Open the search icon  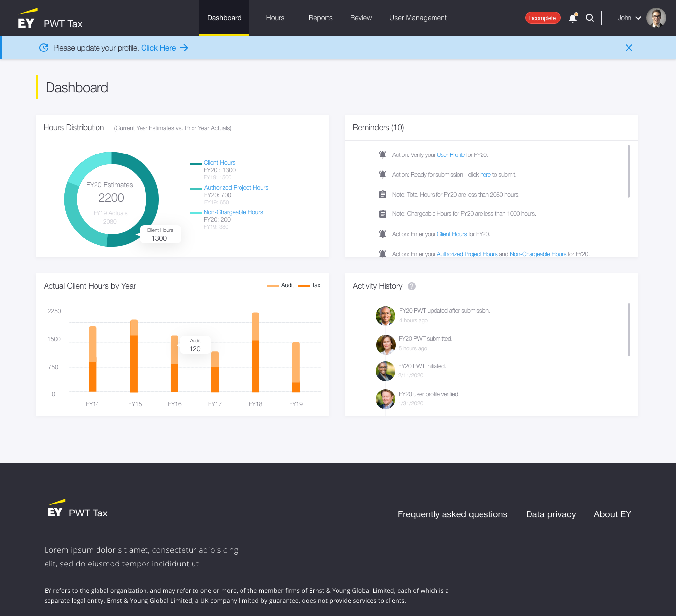(590, 18)
